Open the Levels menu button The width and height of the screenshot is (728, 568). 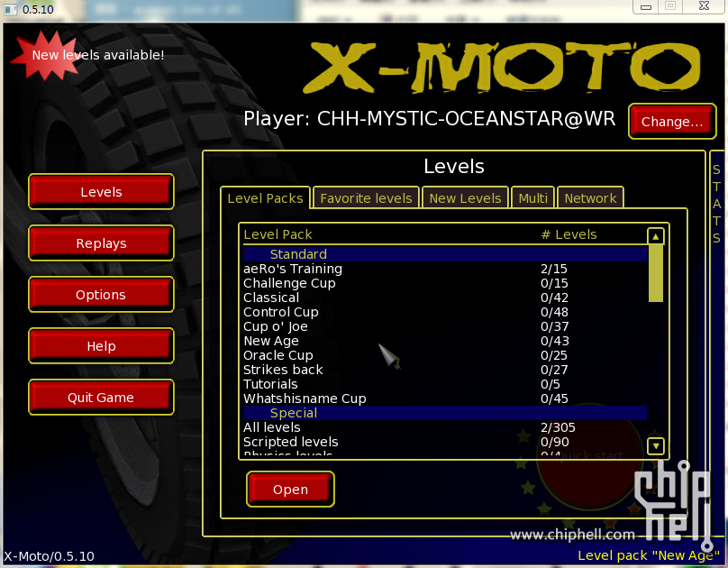[101, 192]
